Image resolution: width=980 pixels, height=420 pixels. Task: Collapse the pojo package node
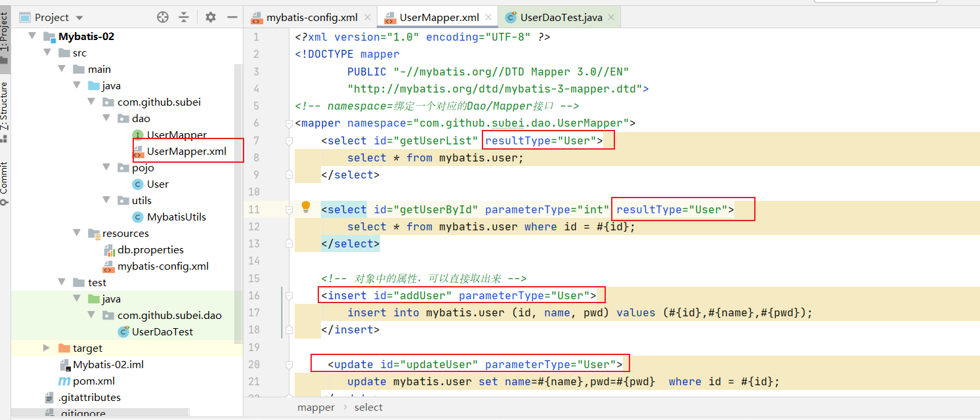coord(106,168)
